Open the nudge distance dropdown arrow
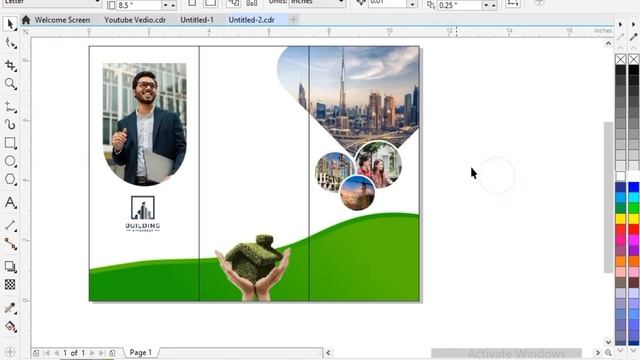 [413, 4]
